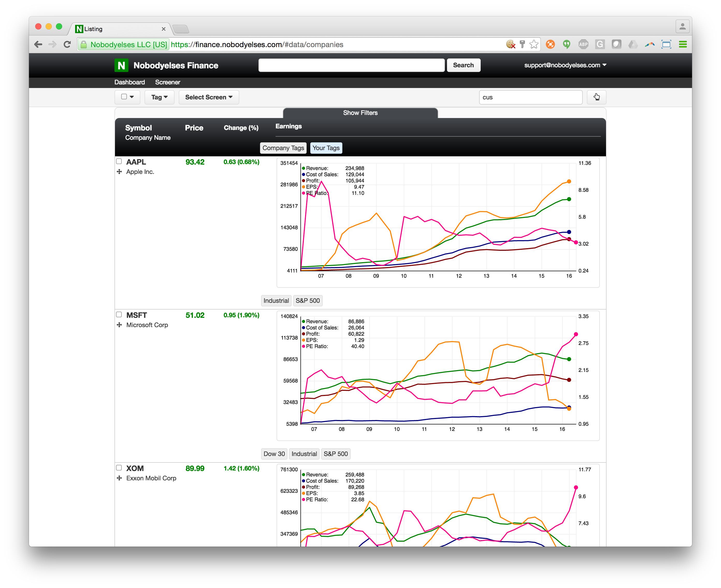721x588 pixels.
Task: Reload the page with refresh icon
Action: tap(67, 44)
